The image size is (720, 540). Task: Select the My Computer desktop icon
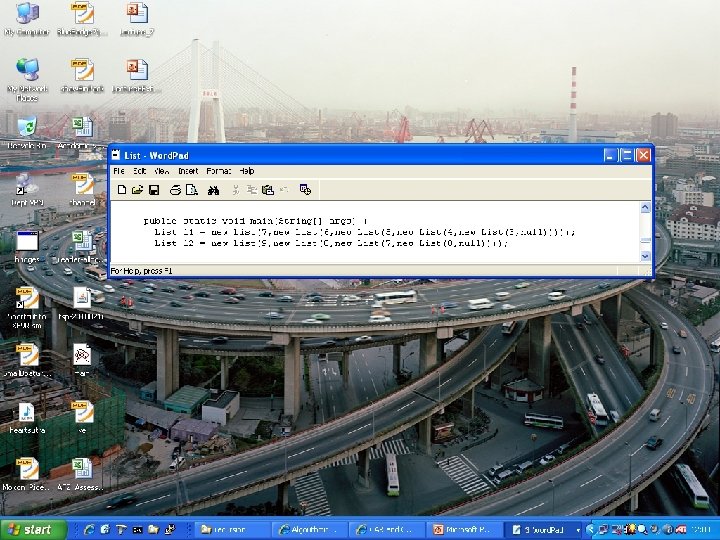[27, 19]
